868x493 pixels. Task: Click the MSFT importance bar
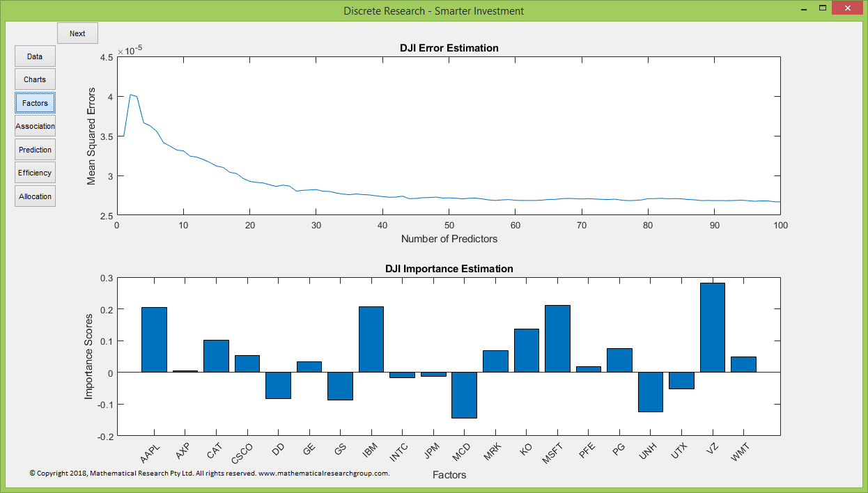(x=557, y=338)
